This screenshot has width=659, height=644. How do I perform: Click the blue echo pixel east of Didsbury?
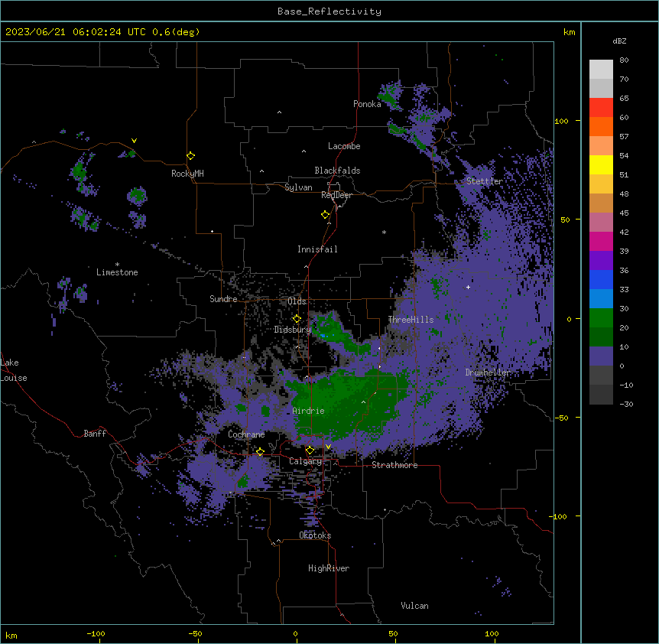coord(323,336)
